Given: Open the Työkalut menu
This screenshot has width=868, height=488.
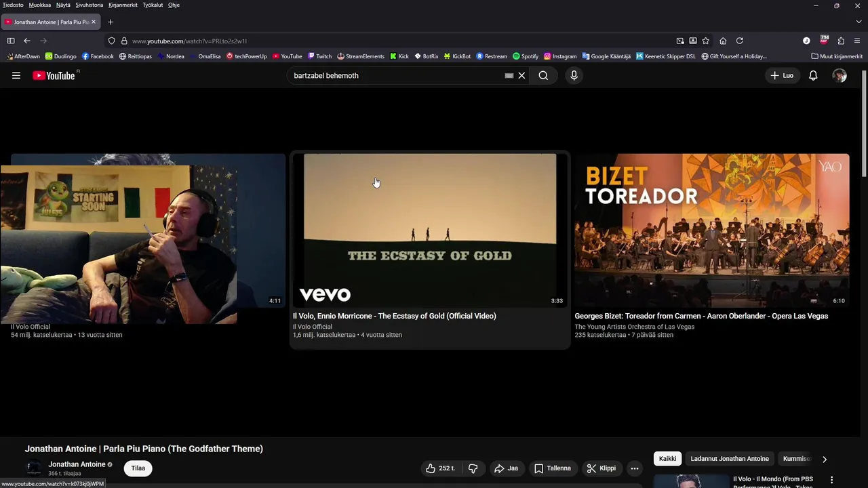Looking at the screenshot, I should (x=153, y=5).
